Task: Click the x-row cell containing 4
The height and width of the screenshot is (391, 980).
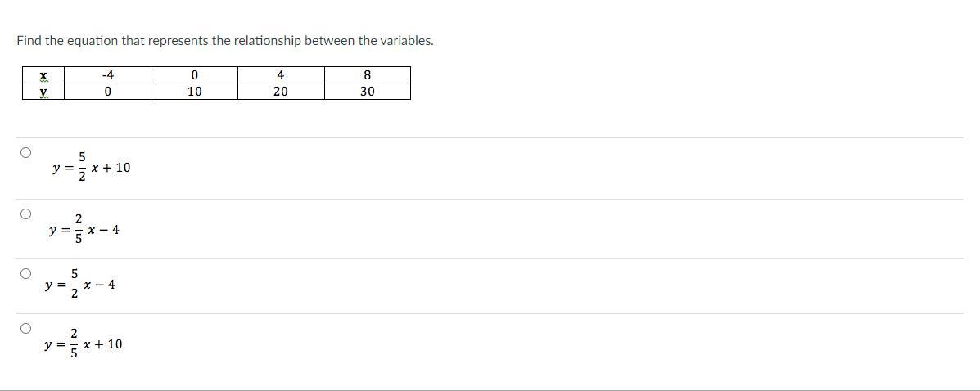Action: (x=281, y=75)
